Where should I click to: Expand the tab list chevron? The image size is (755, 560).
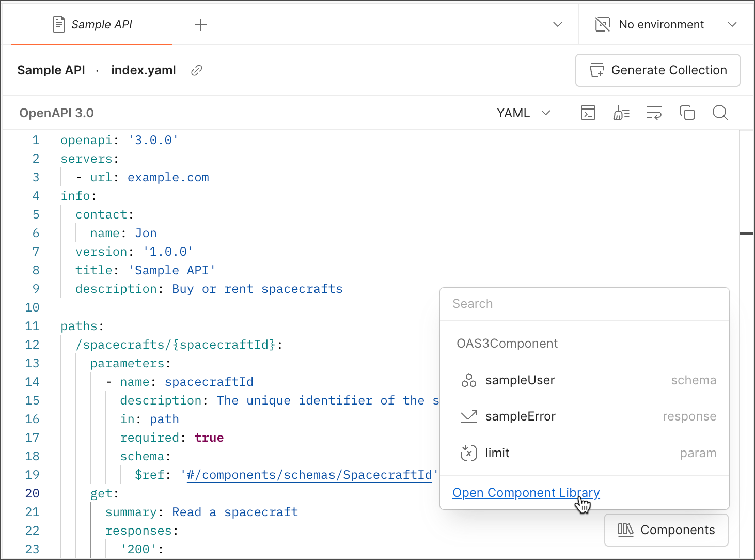(557, 24)
